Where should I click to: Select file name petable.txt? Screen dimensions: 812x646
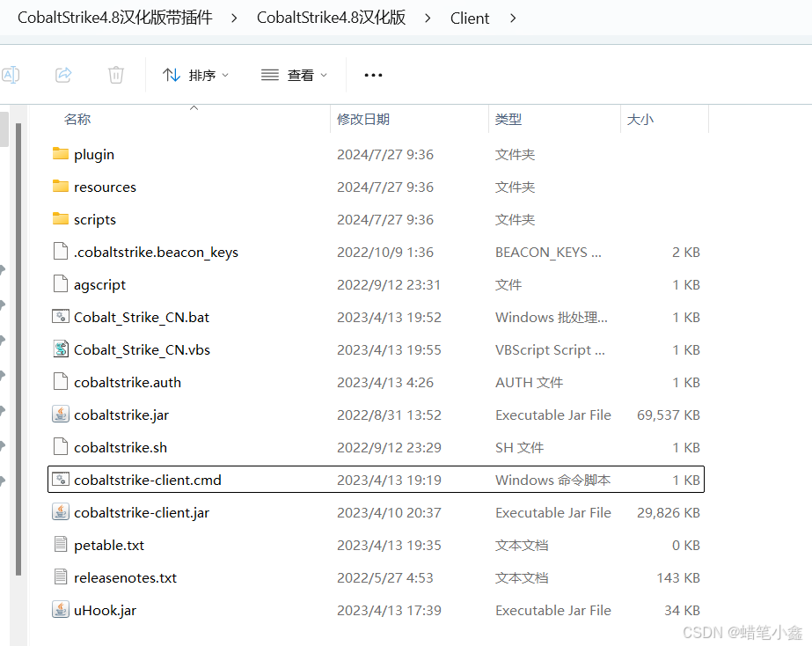coord(109,546)
